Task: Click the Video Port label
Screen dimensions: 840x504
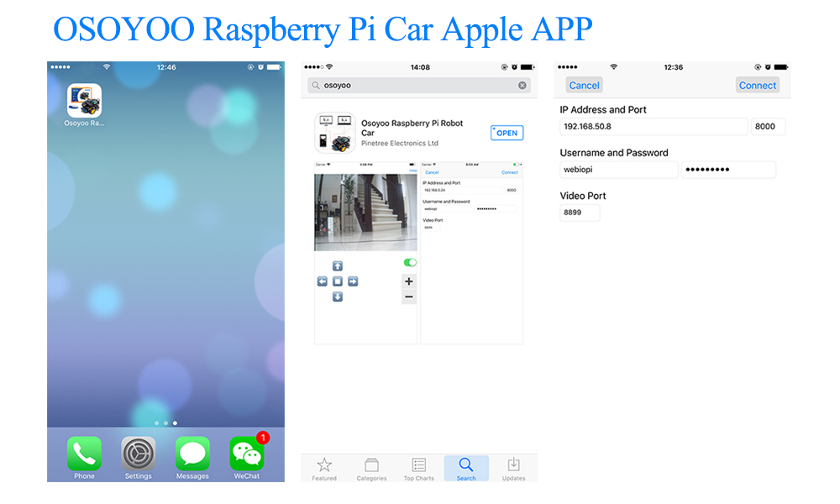Action: (x=583, y=196)
